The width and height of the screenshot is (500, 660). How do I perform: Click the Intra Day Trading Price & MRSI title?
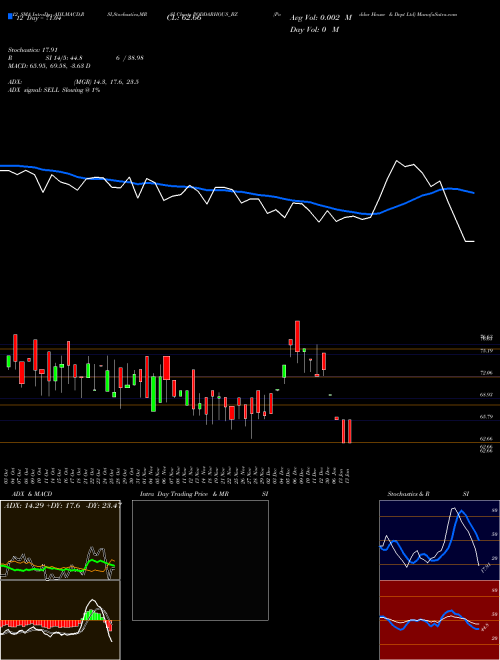(204, 494)
